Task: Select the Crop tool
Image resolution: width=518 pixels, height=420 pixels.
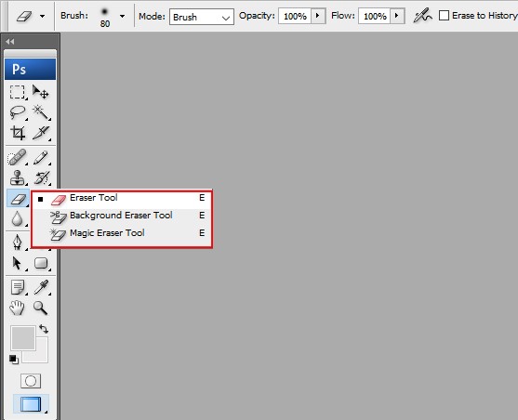Action: 17,133
